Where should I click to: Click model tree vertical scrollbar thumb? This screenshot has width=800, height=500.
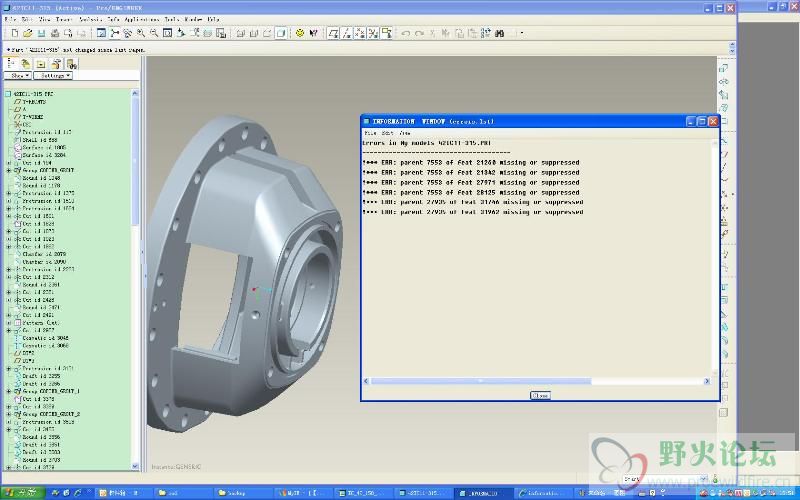coord(135,161)
